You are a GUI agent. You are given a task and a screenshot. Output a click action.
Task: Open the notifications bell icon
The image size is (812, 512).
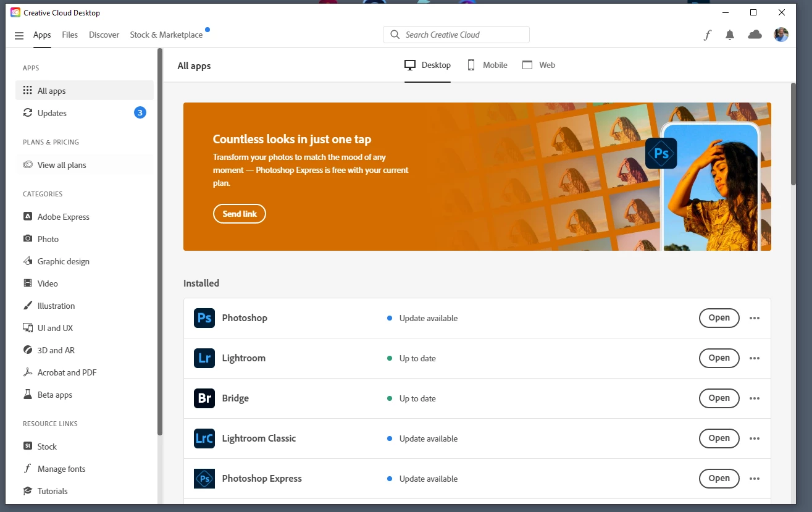pyautogui.click(x=730, y=35)
